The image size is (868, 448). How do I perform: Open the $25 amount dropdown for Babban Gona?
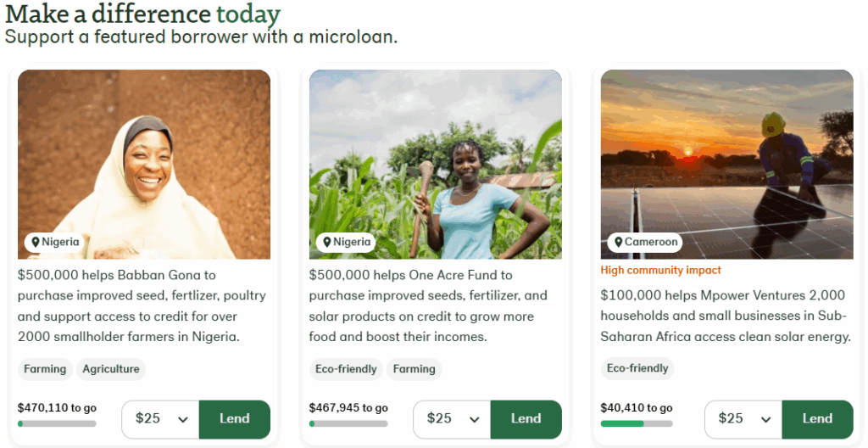coord(160,419)
